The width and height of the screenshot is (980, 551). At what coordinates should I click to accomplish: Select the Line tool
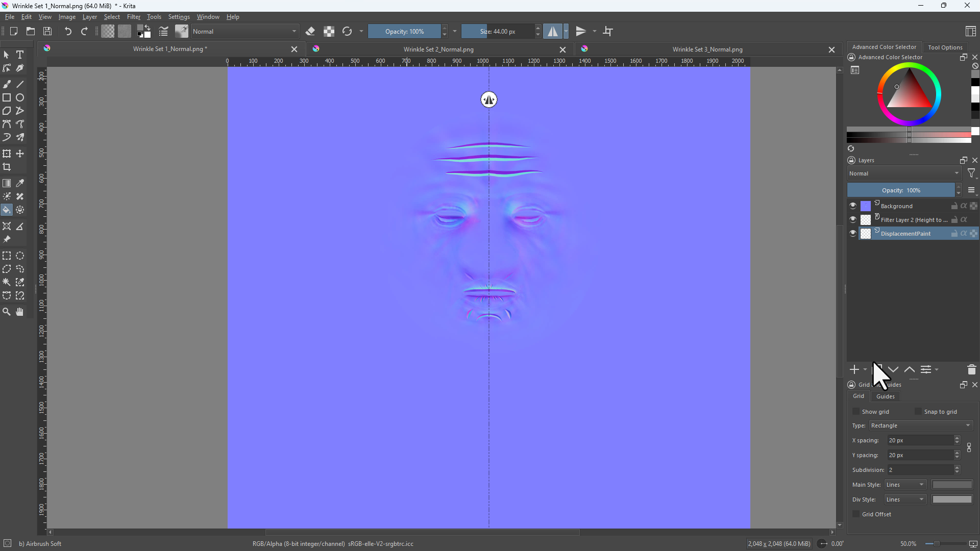20,84
